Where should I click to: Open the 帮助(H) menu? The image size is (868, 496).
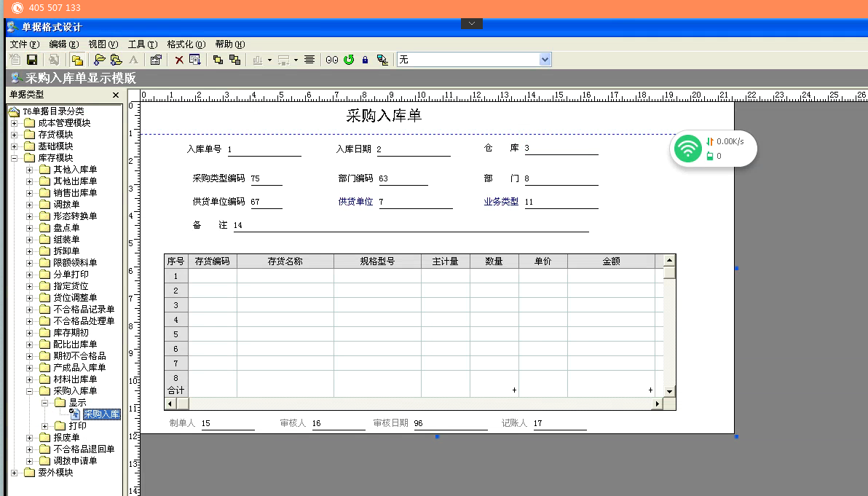click(x=230, y=44)
